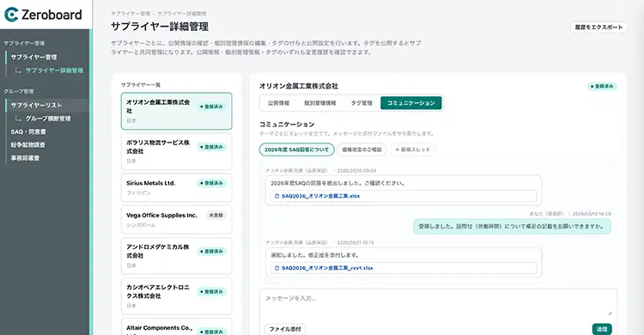Open file icon for SAQ2026_オリオン金属工業.xlsx
This screenshot has height=335, width=644.
click(x=276, y=196)
